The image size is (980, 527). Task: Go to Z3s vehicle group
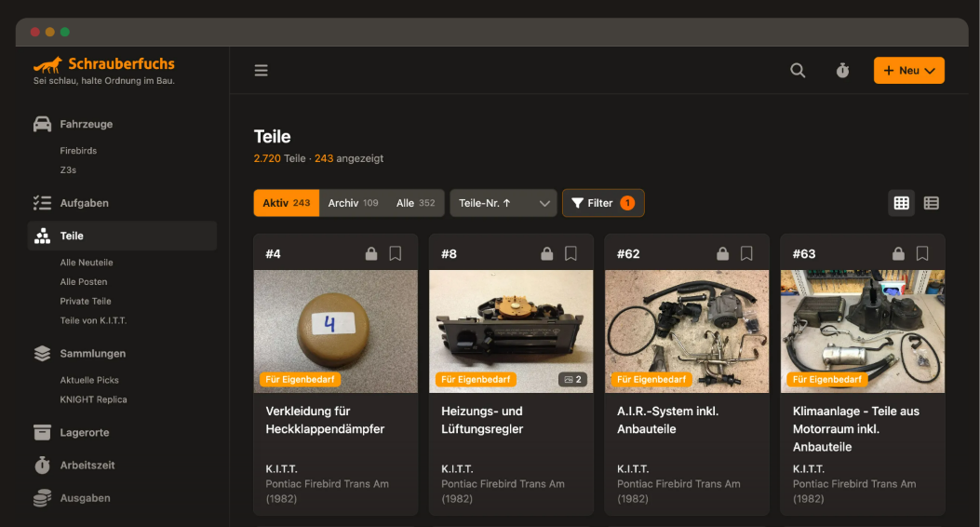(68, 170)
